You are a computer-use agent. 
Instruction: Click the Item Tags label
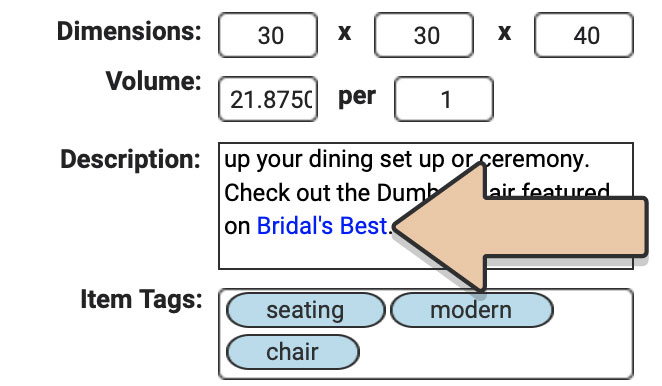coord(141,300)
